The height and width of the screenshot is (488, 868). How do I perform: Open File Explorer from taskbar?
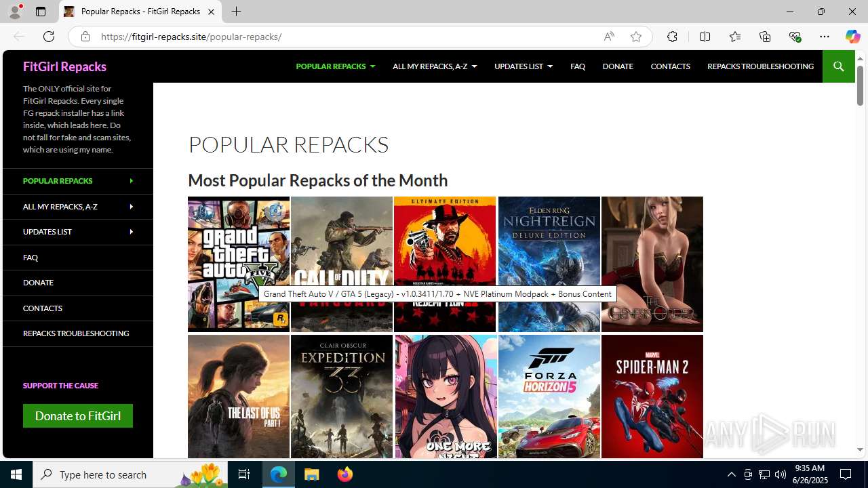pos(312,474)
